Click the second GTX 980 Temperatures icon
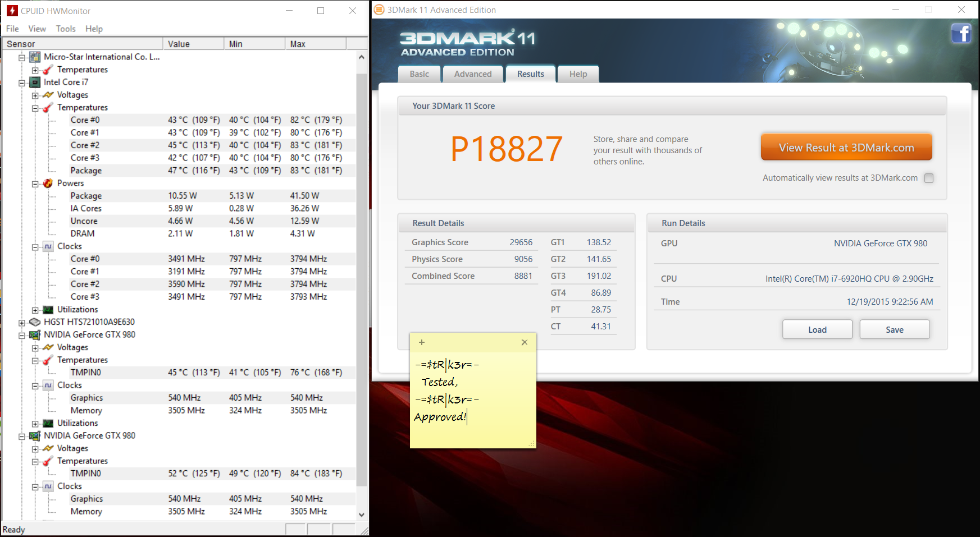980x537 pixels. [x=48, y=461]
